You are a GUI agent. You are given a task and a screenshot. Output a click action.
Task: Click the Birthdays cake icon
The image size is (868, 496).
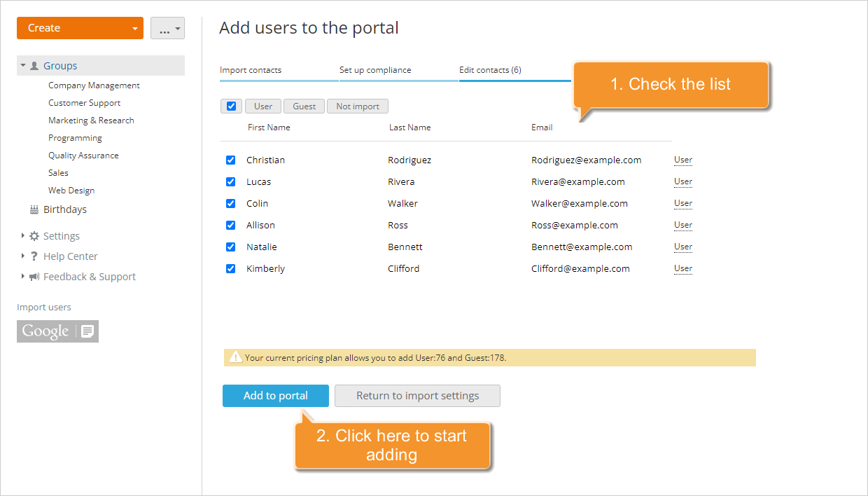[34, 209]
